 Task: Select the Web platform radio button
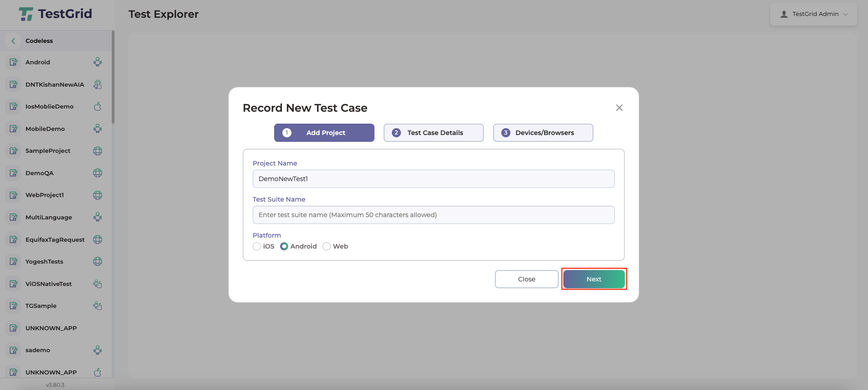pyautogui.click(x=327, y=246)
